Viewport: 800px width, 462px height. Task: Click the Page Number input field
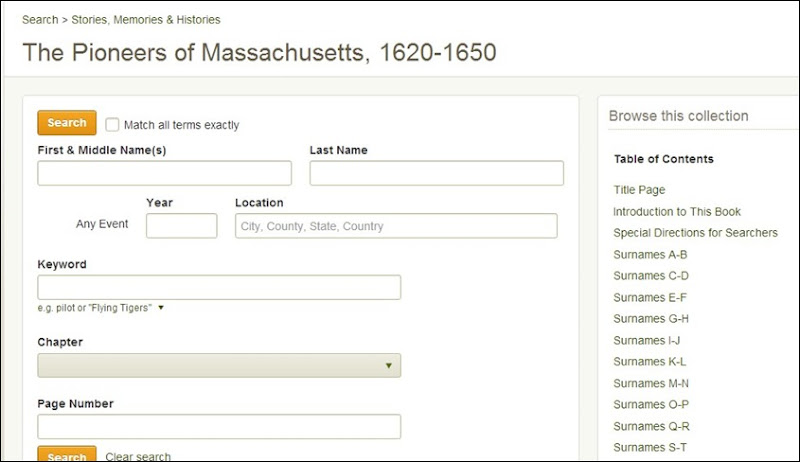[219, 427]
